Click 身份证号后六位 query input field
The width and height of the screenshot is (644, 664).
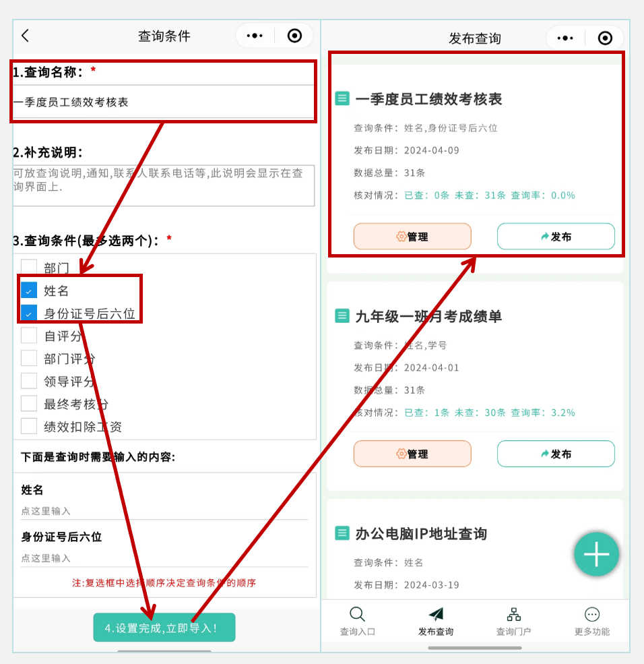(164, 558)
